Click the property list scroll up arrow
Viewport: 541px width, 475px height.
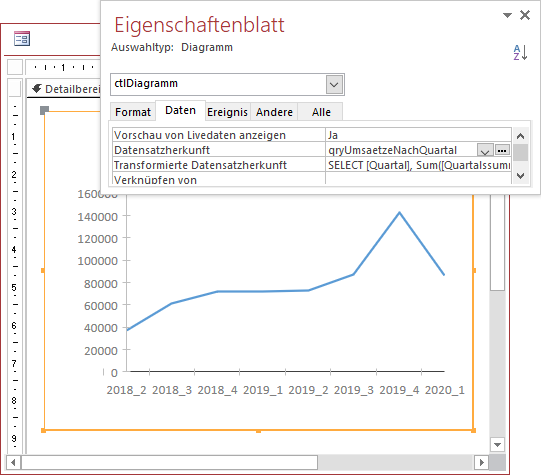(x=520, y=136)
